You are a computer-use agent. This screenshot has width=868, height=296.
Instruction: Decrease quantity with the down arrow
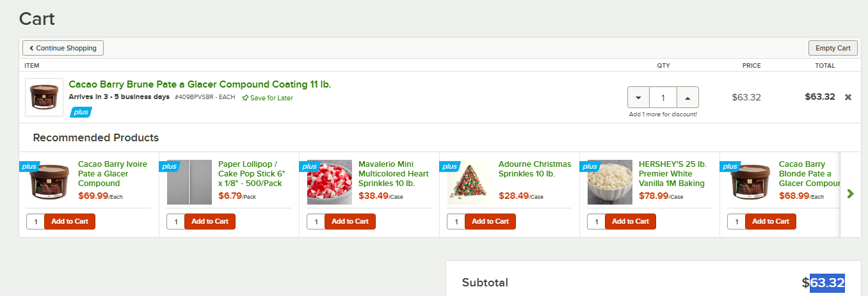[638, 98]
